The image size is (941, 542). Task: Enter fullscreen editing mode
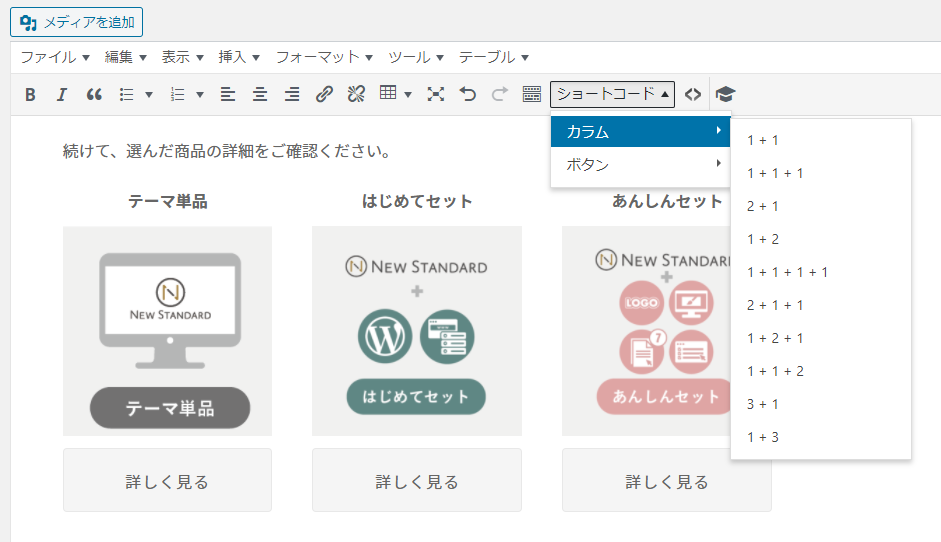click(x=435, y=95)
